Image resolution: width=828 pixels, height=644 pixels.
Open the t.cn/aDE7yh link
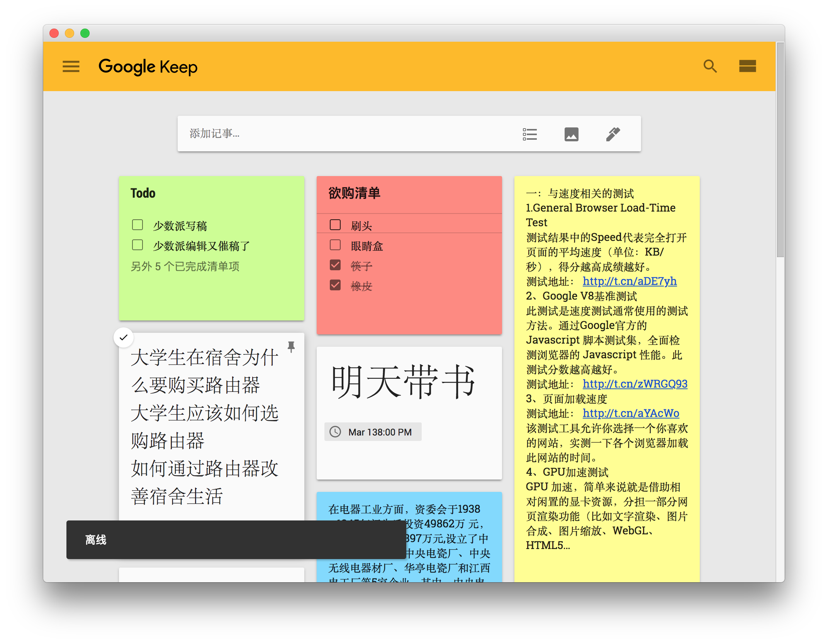coord(629,281)
